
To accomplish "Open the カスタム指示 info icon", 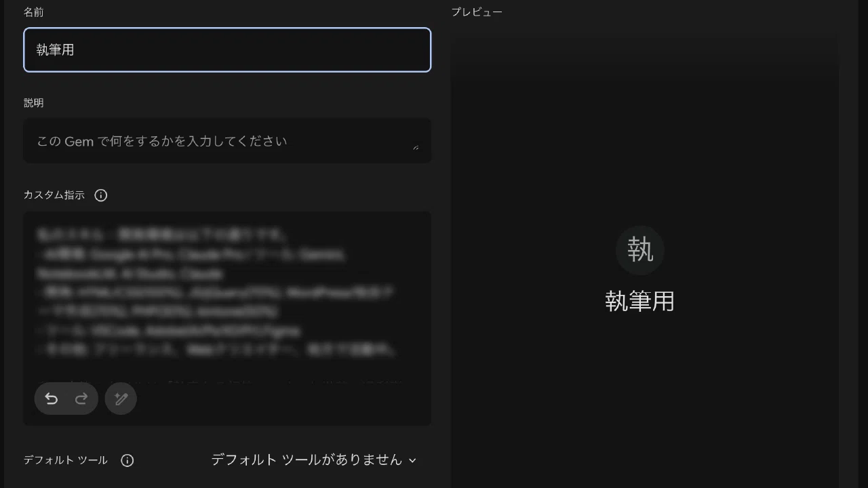I will pos(101,195).
